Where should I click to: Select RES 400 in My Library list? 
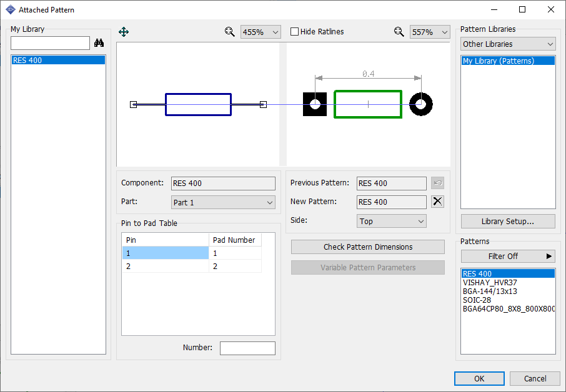(x=58, y=60)
